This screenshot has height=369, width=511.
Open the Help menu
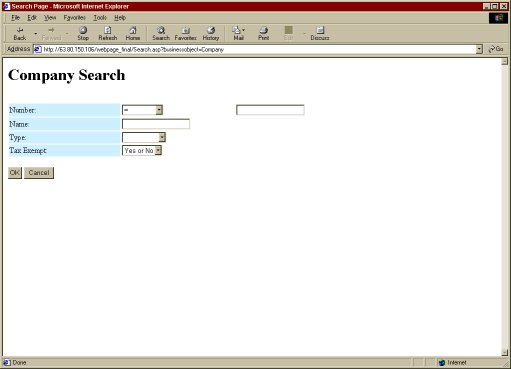click(x=120, y=18)
